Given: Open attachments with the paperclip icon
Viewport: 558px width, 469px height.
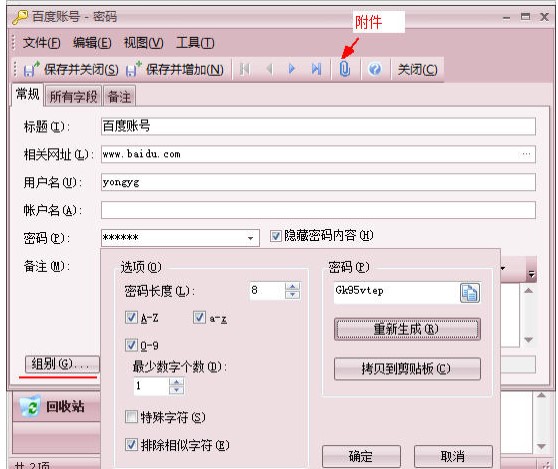Looking at the screenshot, I should point(344,69).
